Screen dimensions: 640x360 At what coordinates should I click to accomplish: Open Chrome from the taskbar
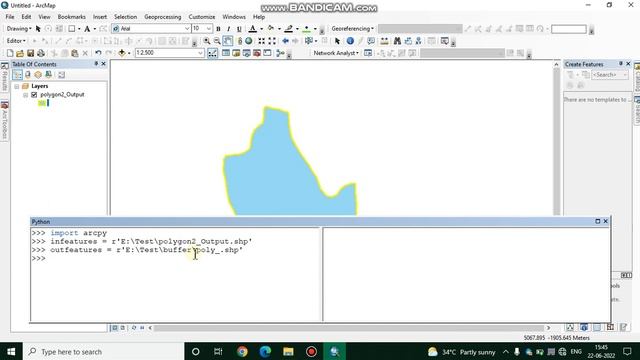(x=242, y=351)
